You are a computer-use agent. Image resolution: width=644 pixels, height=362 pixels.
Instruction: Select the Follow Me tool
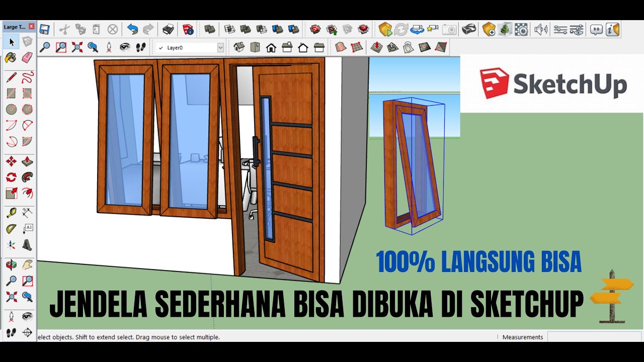[x=27, y=177]
